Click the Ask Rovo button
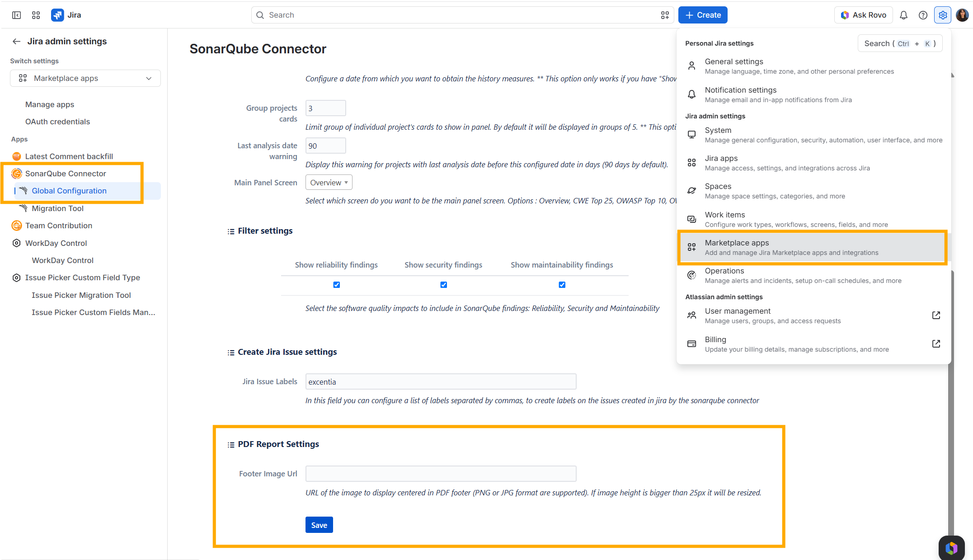Image resolution: width=973 pixels, height=560 pixels. [x=863, y=15]
